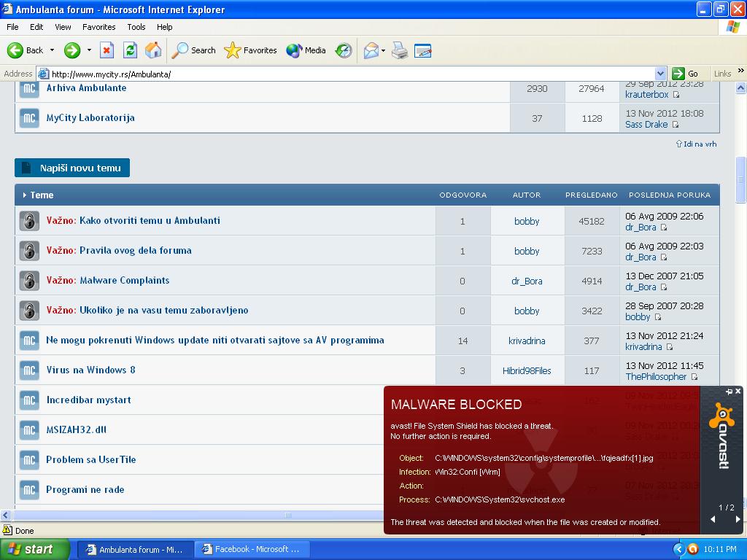The image size is (747, 560).
Task: Click the vertical scrollbar thumb
Action: (x=741, y=179)
